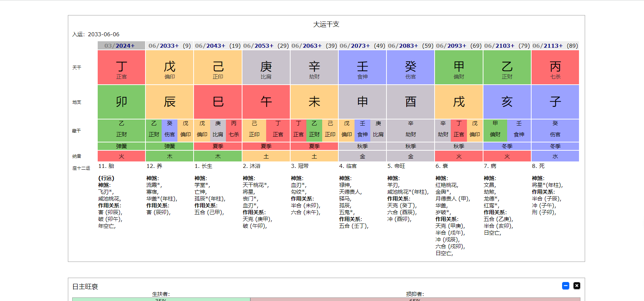The image size is (644, 301).
Task: Click the red 丙 七杀 heavenly stem cell
Action: [x=555, y=67]
